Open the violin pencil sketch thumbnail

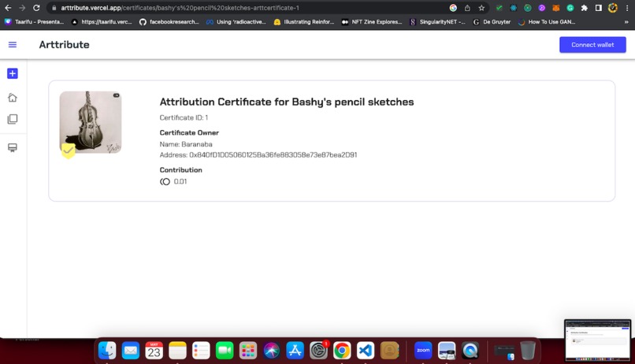[91, 122]
